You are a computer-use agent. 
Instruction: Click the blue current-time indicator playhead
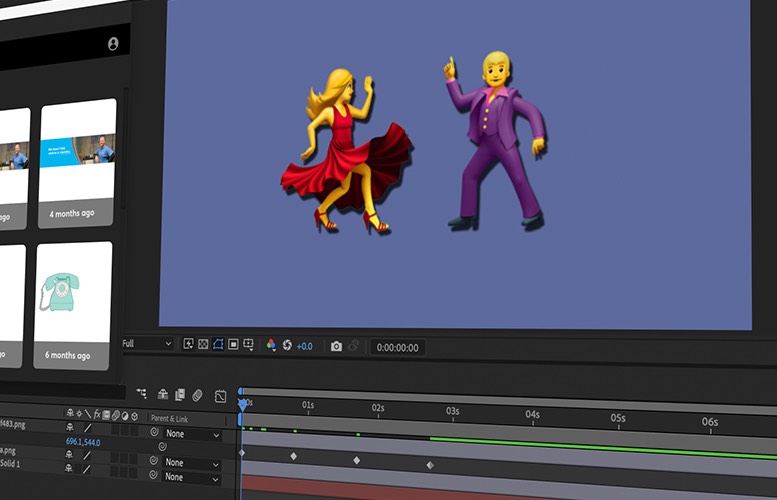click(243, 404)
